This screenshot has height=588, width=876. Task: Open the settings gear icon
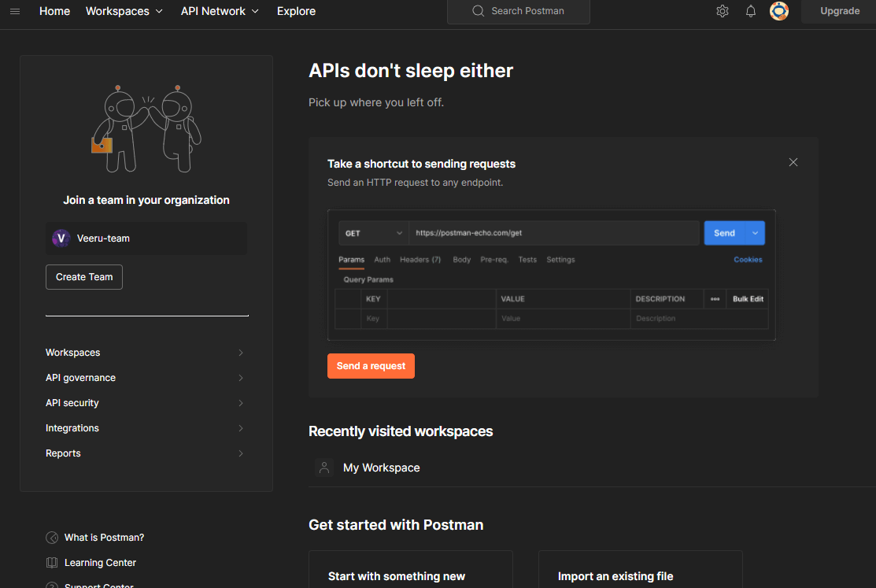coord(722,11)
